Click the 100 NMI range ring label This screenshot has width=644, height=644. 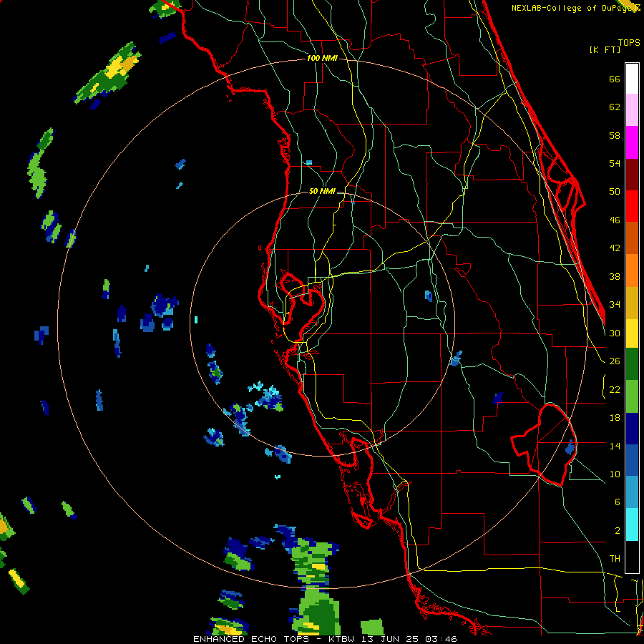322,58
